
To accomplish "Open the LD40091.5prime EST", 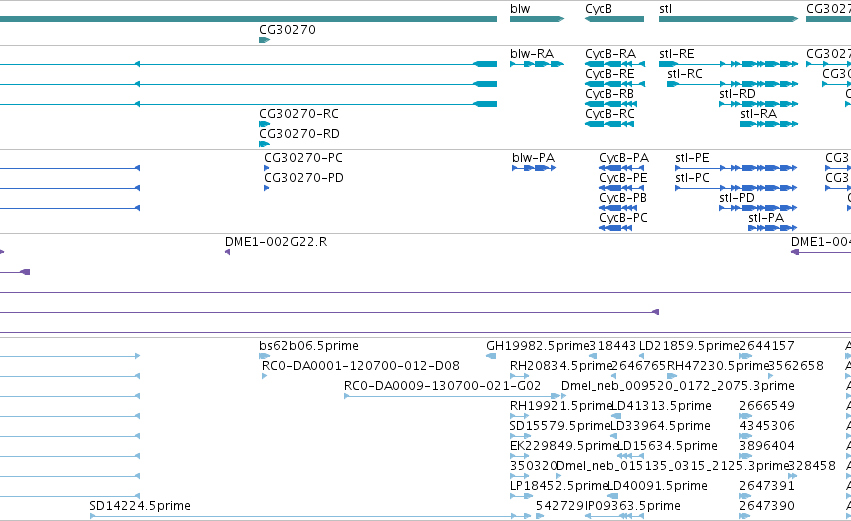I will click(612, 497).
